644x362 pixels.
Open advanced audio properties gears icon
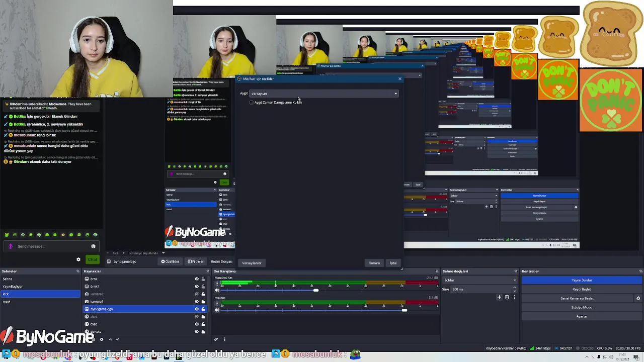click(216, 339)
